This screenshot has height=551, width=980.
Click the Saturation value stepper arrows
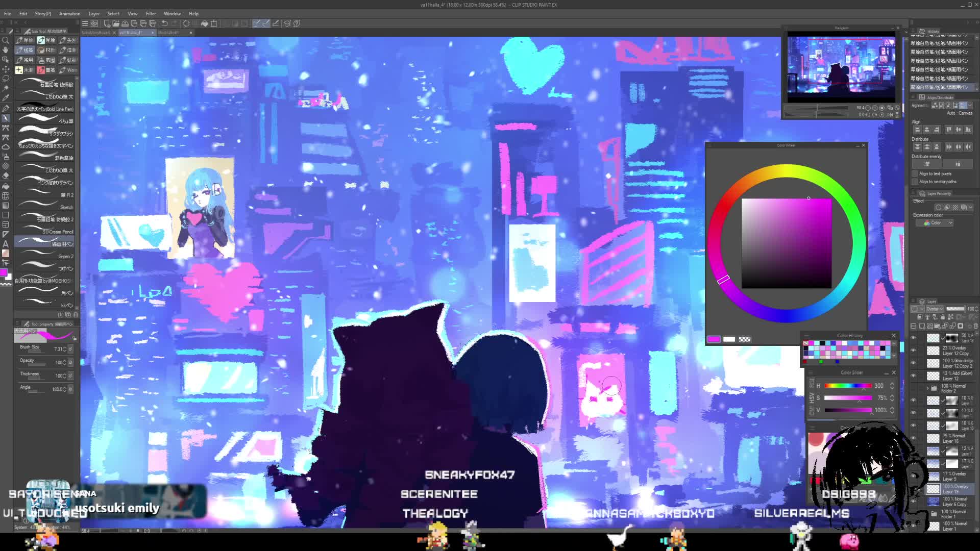pos(892,398)
